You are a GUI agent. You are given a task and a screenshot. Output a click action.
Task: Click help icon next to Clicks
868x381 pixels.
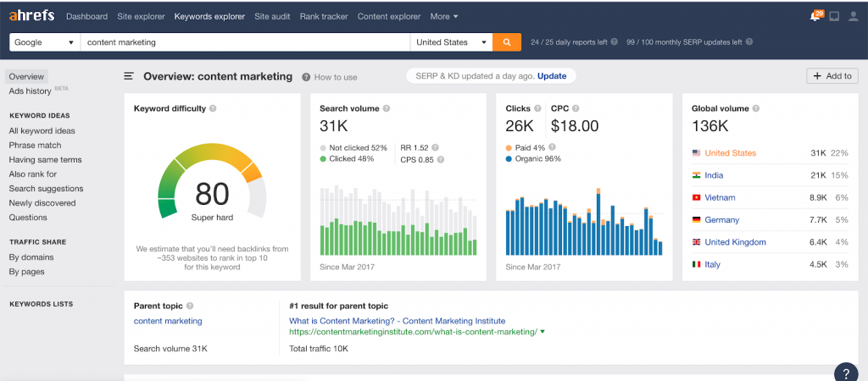pos(537,109)
